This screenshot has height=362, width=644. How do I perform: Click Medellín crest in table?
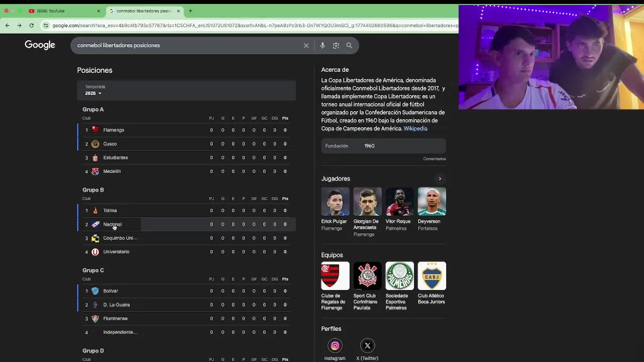(x=95, y=171)
